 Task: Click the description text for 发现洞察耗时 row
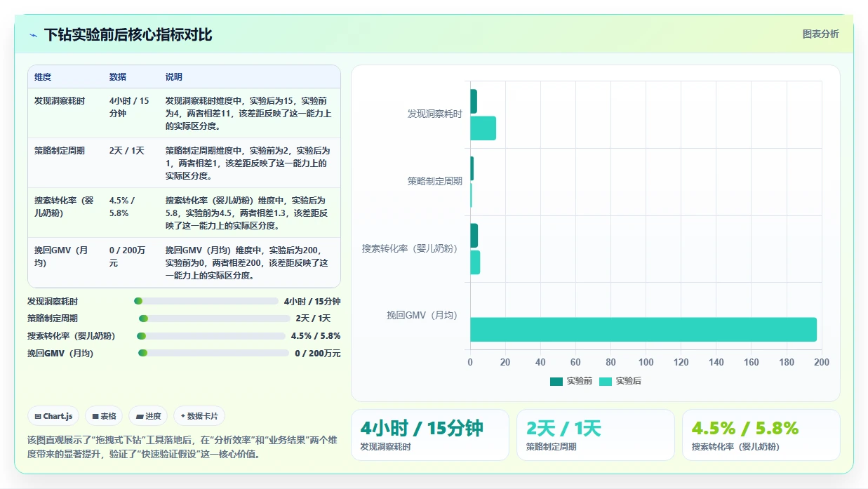pyautogui.click(x=249, y=114)
